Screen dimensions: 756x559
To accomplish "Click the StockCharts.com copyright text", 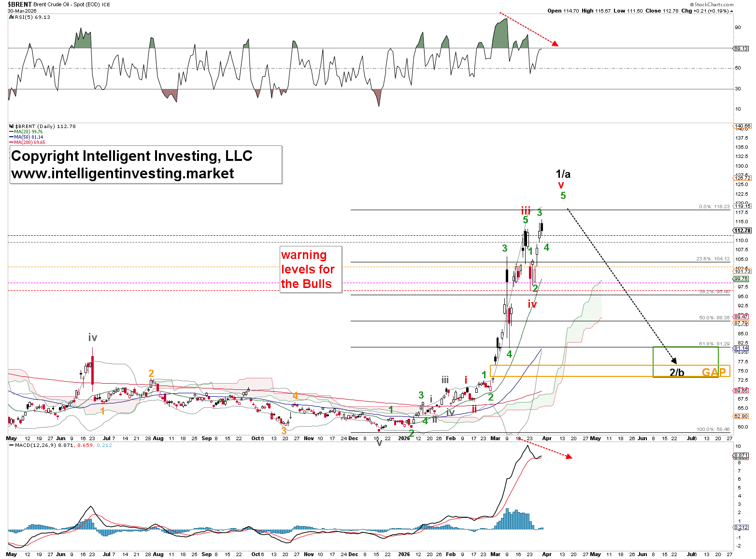I will coord(712,4).
